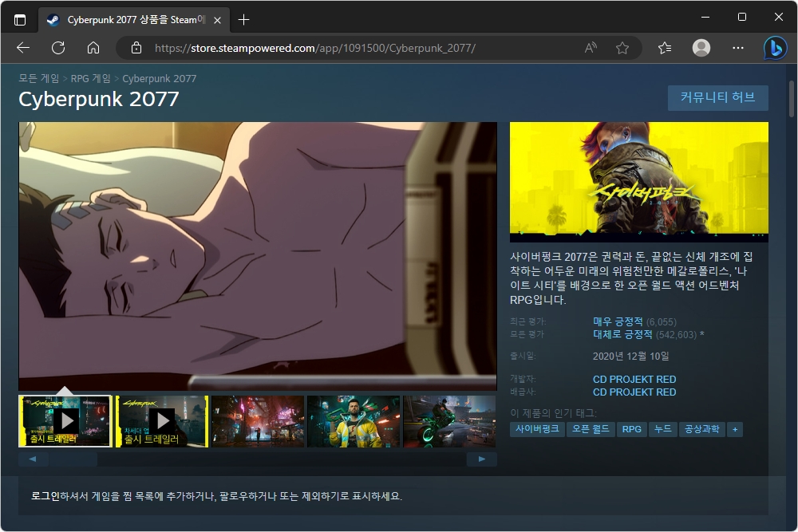Click the main trailer video player
The image size is (798, 532).
click(258, 256)
